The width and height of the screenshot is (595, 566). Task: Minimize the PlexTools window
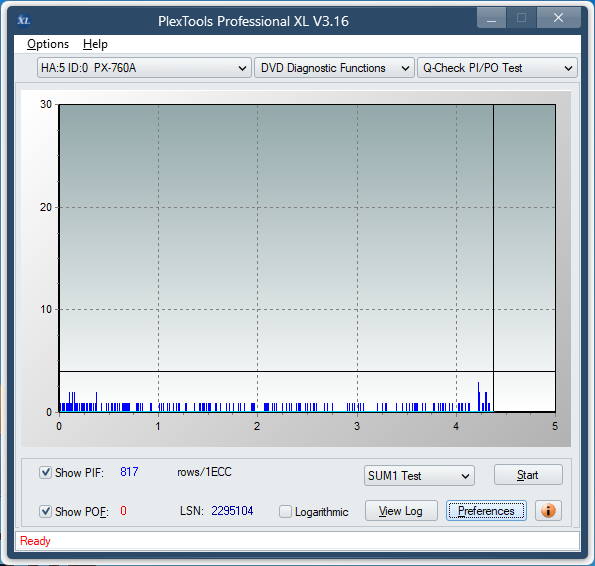[491, 18]
